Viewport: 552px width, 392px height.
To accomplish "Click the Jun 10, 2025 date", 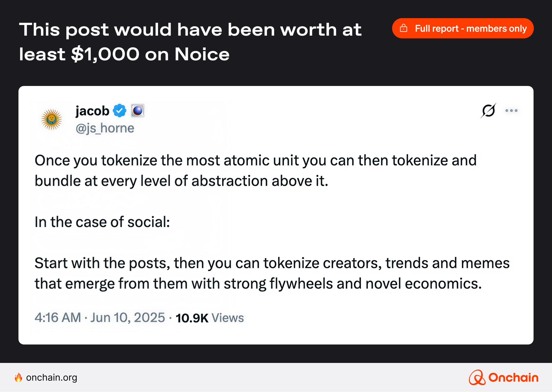I will 128,318.
